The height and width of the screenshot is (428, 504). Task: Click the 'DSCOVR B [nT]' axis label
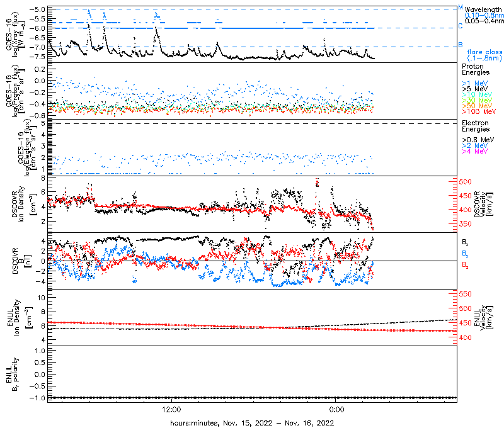tap(21, 261)
